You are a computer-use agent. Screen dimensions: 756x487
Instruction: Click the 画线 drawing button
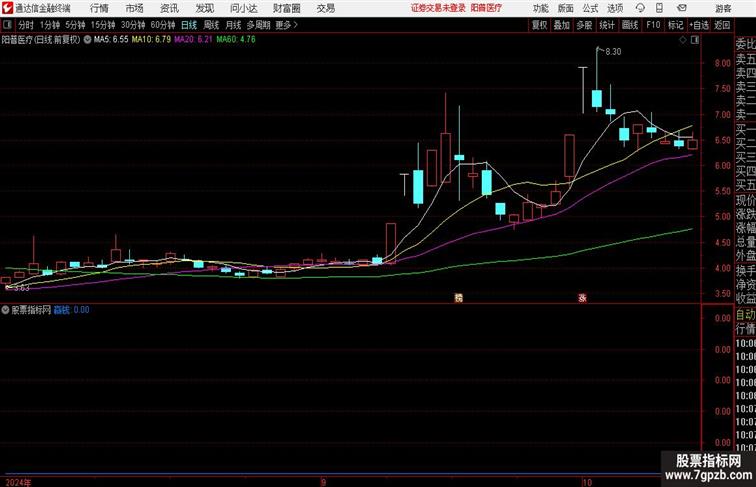coord(630,25)
